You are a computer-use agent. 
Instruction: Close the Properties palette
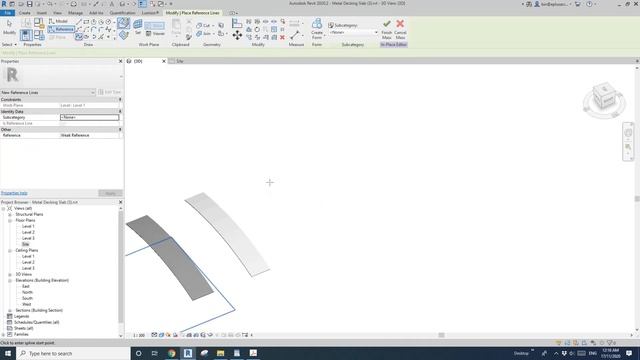(x=120, y=61)
